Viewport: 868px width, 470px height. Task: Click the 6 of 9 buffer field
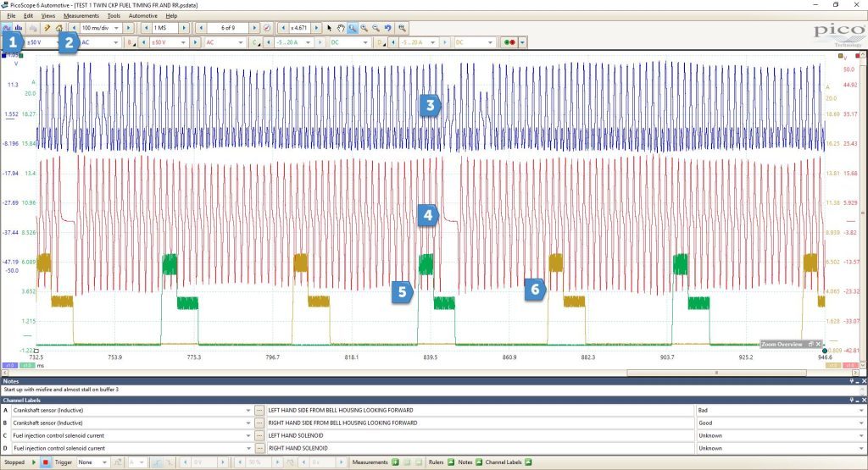[x=227, y=28]
